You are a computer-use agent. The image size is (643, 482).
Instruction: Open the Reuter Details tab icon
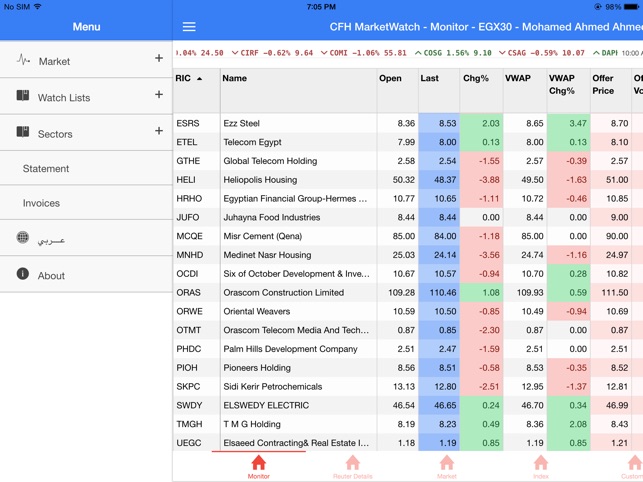pos(353,463)
